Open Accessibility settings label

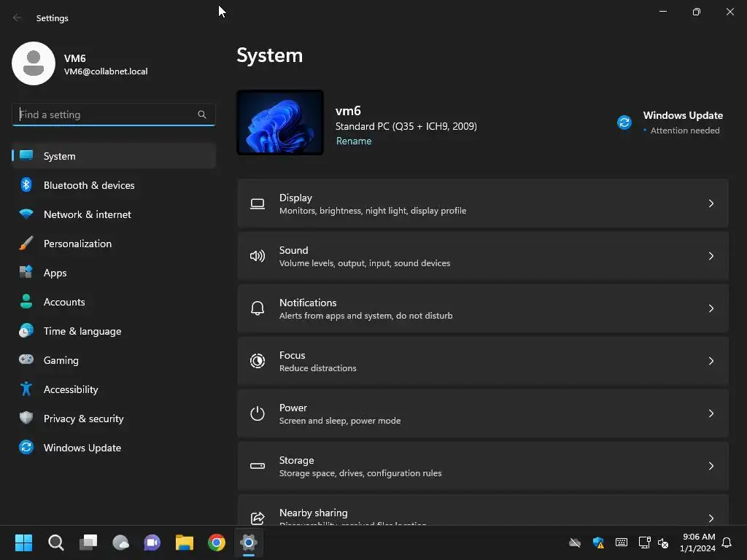(71, 389)
